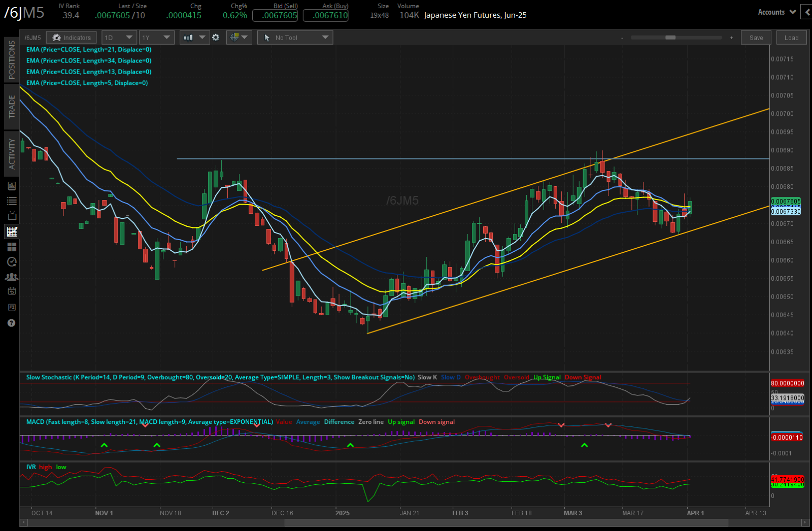
Task: Select the candlestick chart type icon
Action: pyautogui.click(x=188, y=37)
